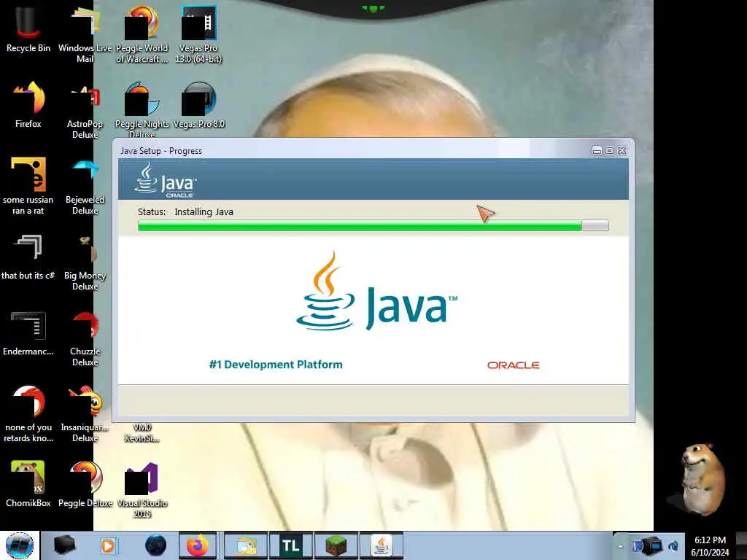Select the Bejeweled Deluxe shortcut
Screen dimensions: 747x560
point(85,186)
